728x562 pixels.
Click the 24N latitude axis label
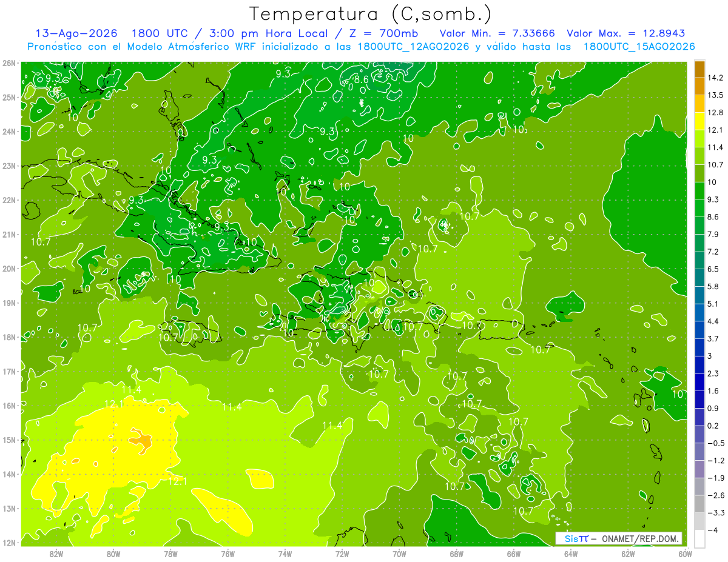(x=8, y=132)
